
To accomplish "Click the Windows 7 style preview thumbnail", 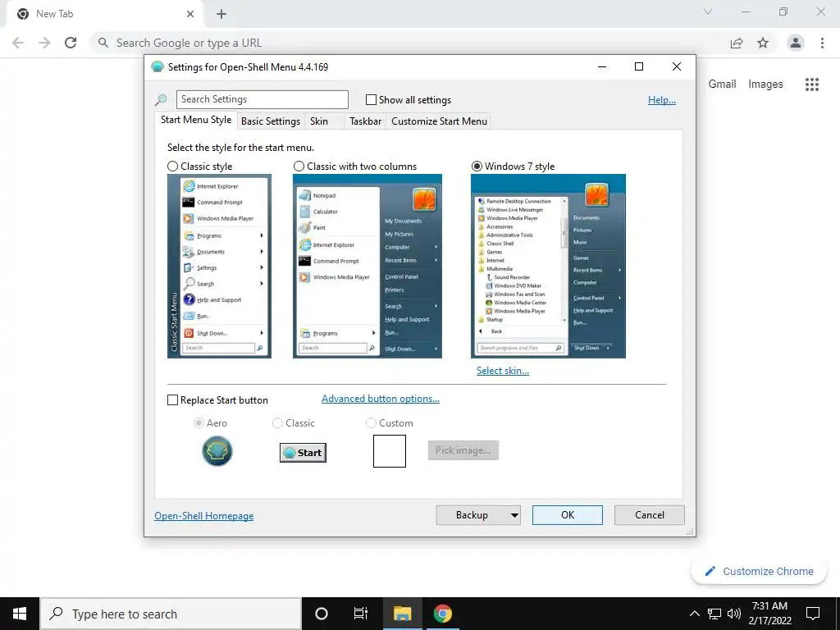I will pyautogui.click(x=548, y=267).
